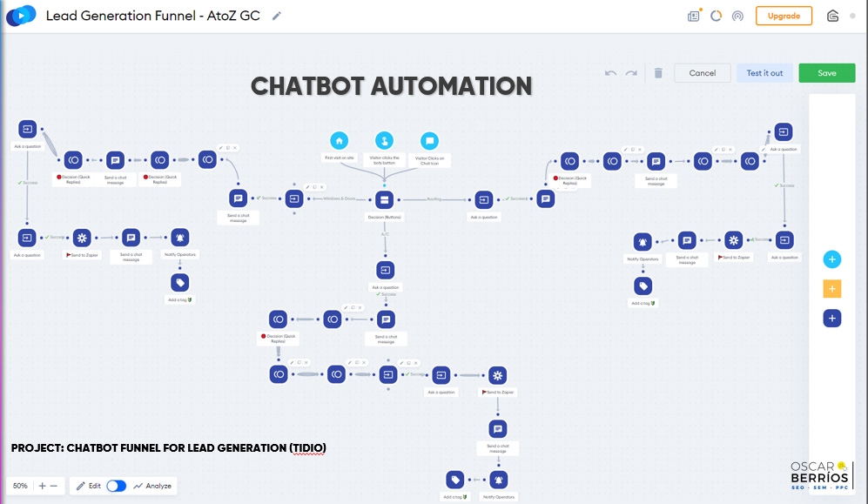
Task: Click the circular usage progress icon
Action: 716,16
